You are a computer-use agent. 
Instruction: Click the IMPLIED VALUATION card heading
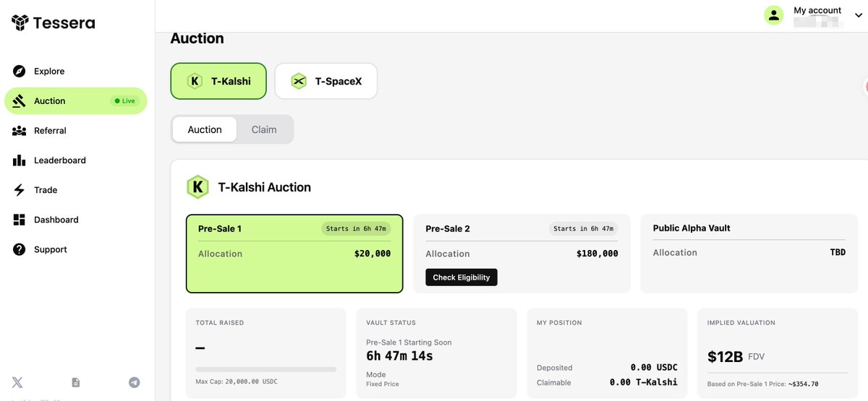[741, 323]
